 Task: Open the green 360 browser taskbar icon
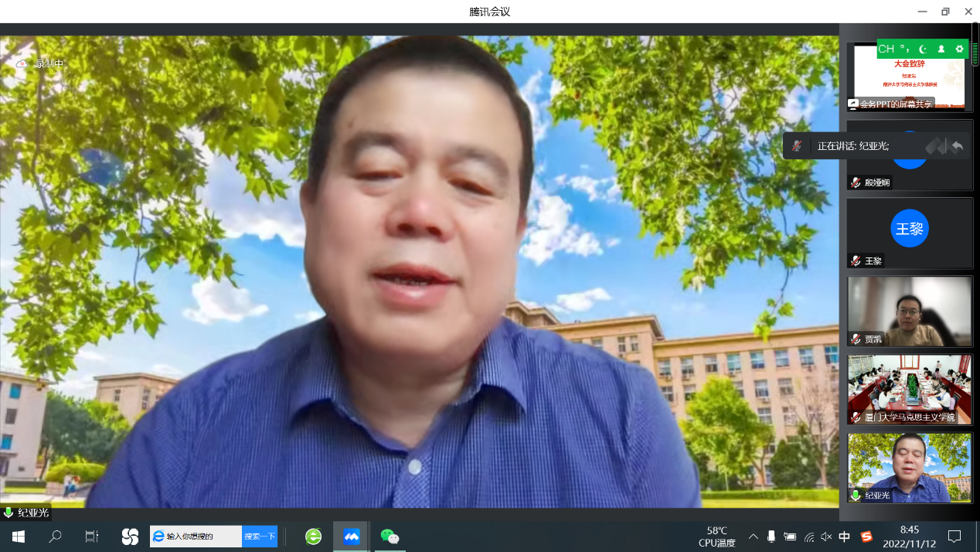tap(313, 537)
